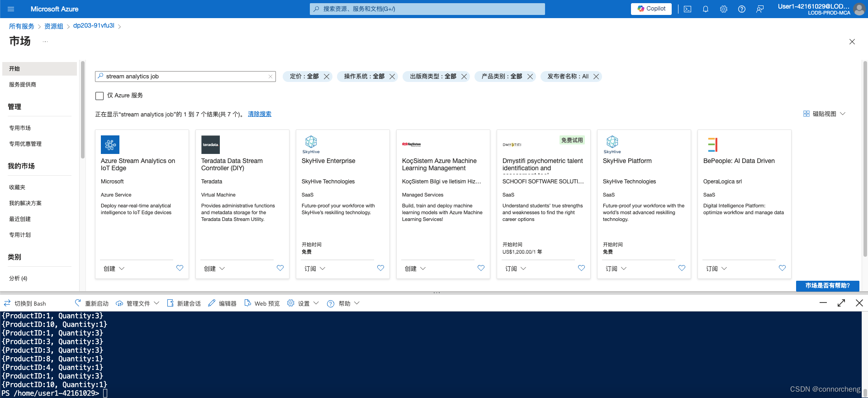Open the Azure portal hamburger menu

[x=11, y=9]
